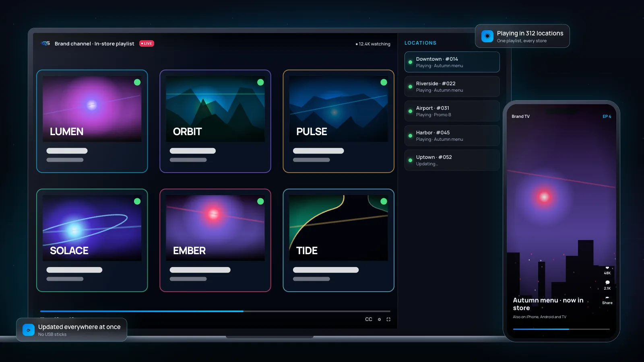Click the Playing in 312 locations icon
The height and width of the screenshot is (362, 644).
[487, 36]
